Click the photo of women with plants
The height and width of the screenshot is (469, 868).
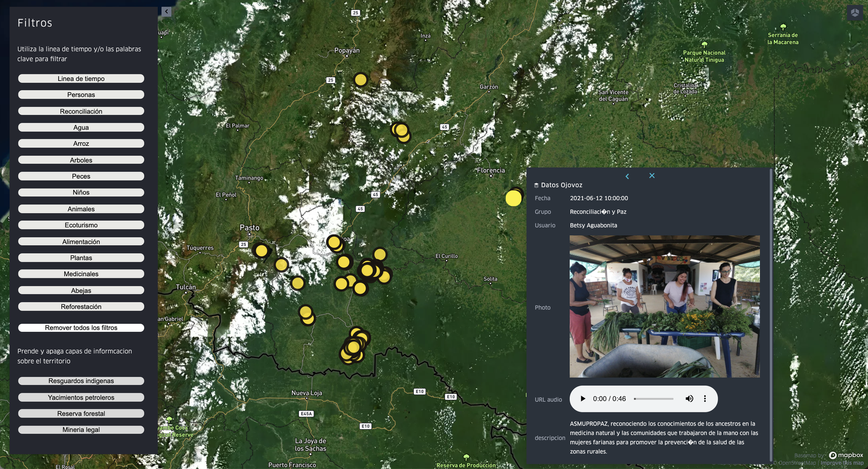[664, 306]
